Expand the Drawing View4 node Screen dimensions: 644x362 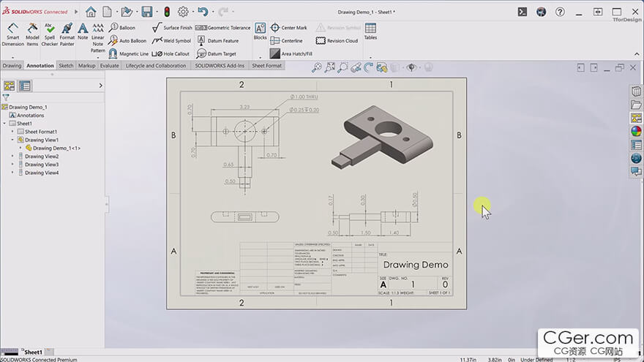(12, 173)
